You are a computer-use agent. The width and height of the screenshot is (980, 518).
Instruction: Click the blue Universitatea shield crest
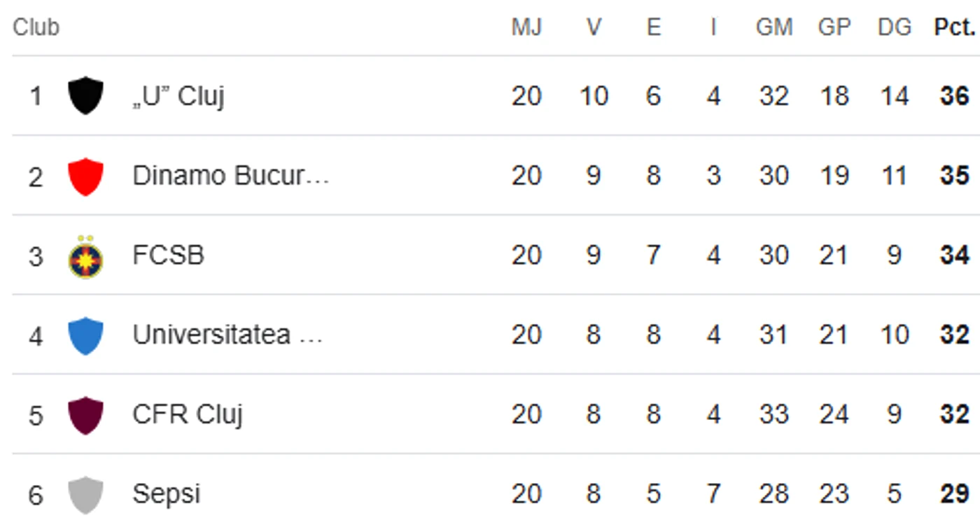click(x=85, y=336)
